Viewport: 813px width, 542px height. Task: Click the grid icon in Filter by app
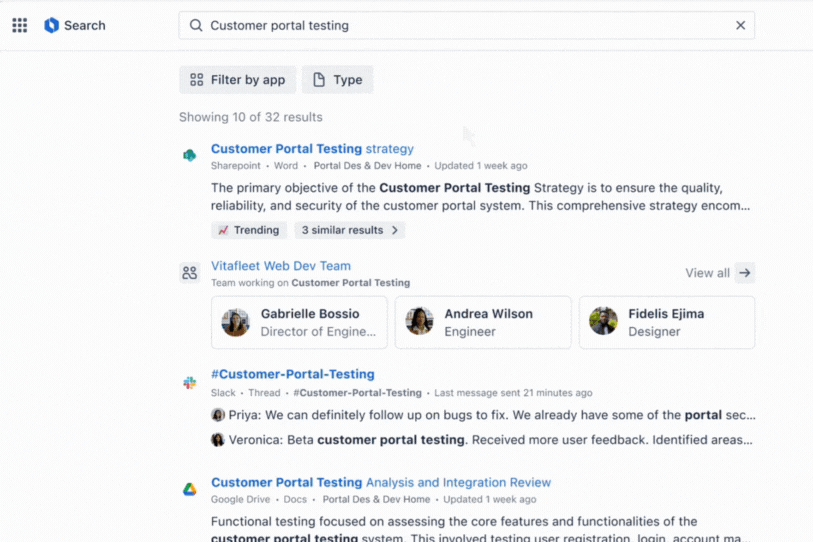[197, 79]
